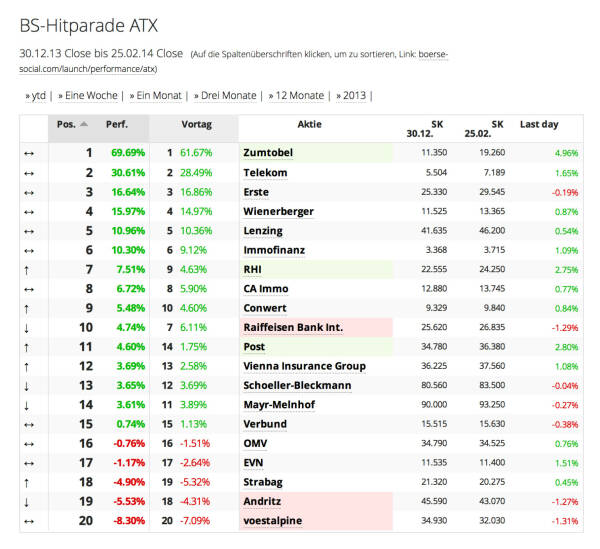This screenshot has width=600, height=549.
Task: Show Drei Monate performance
Action: (224, 96)
